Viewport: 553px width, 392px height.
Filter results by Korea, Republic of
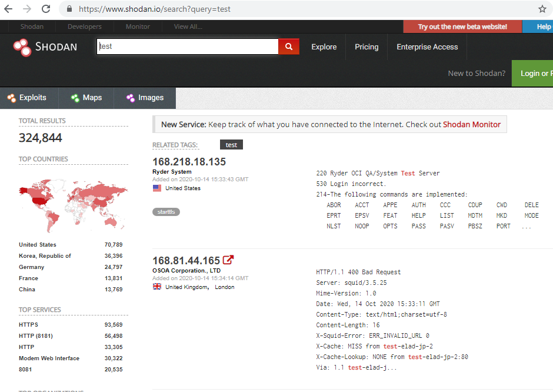pos(45,256)
